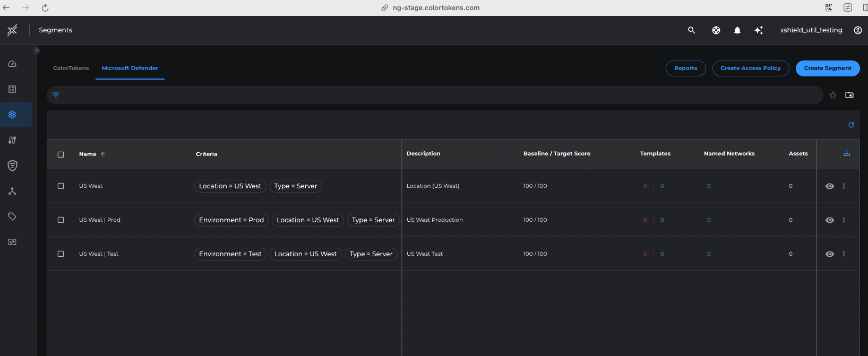The width and height of the screenshot is (868, 356).
Task: Refresh the segments table
Action: pyautogui.click(x=851, y=125)
